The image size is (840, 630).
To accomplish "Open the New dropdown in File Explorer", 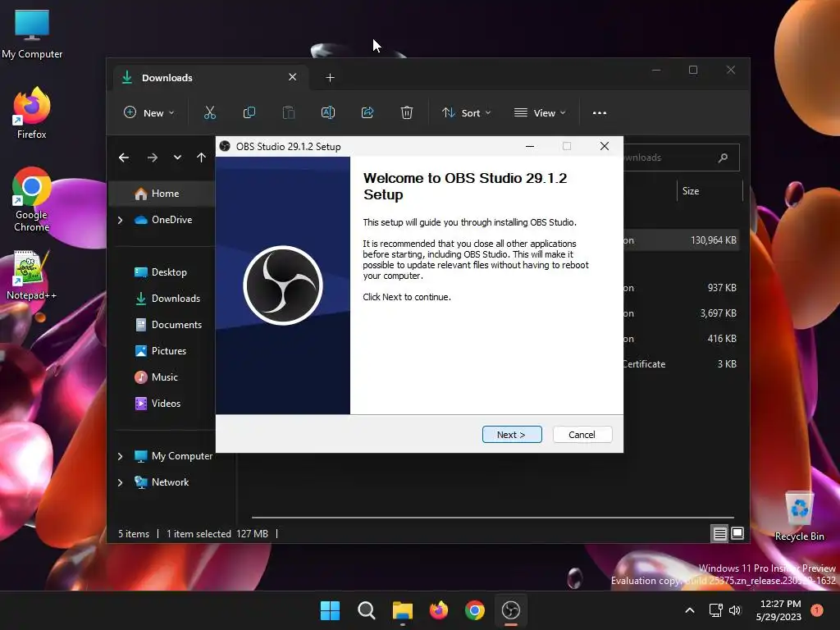I will (149, 112).
